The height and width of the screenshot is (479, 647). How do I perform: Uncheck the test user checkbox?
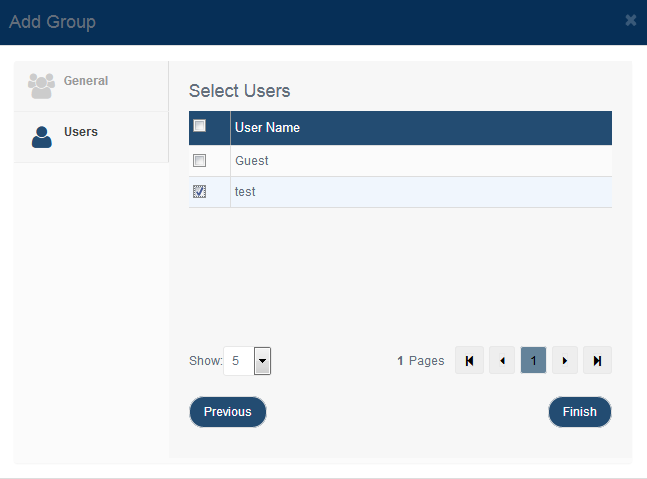199,191
